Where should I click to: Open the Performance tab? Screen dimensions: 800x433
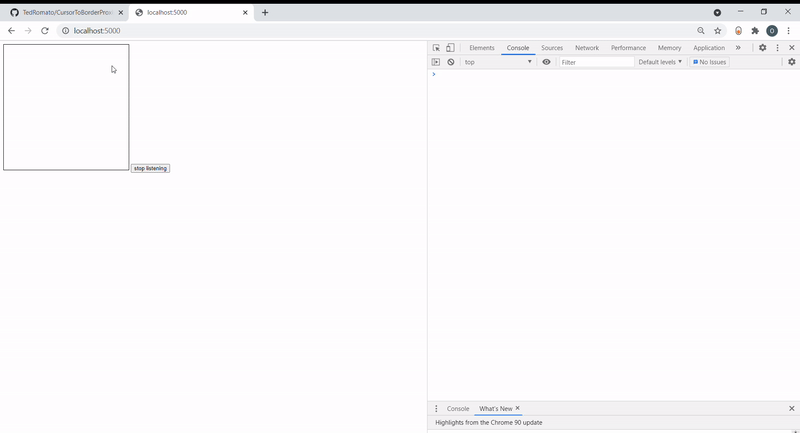click(628, 48)
